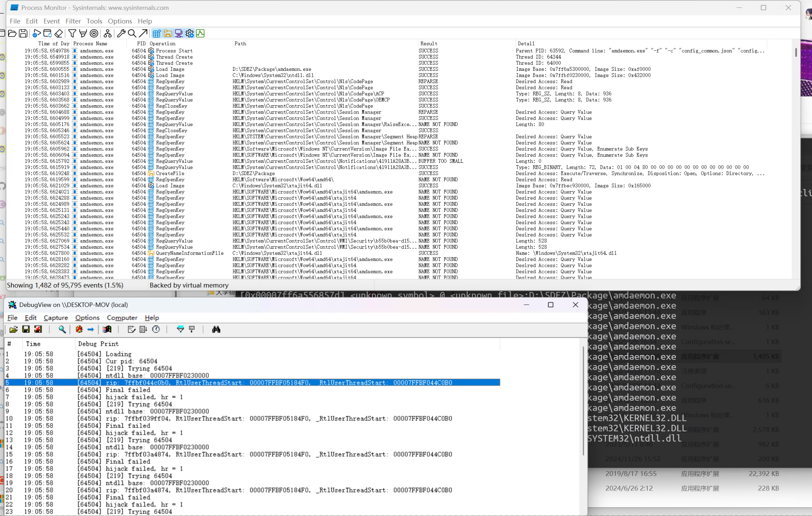Click the Jump To arrow icon
The width and height of the screenshot is (812, 516).
click(143, 33)
